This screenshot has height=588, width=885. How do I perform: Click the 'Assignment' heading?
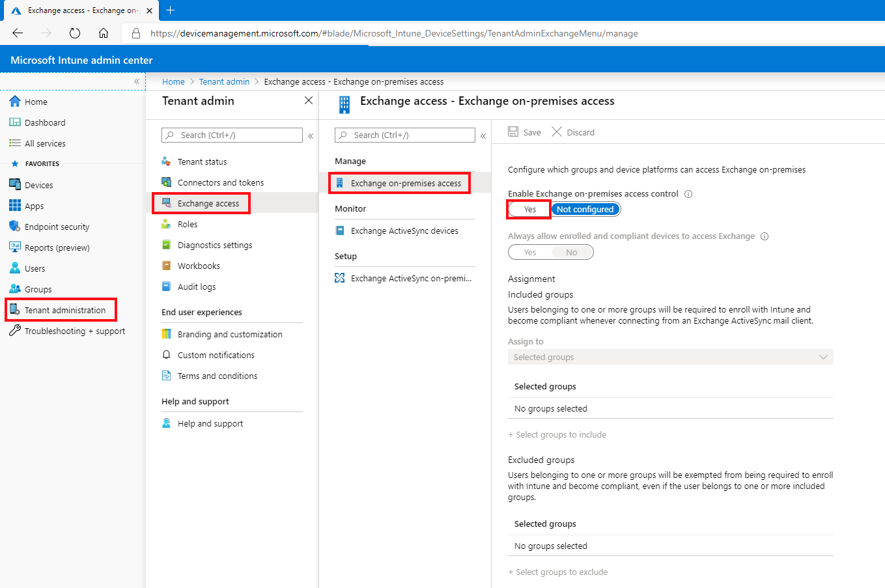pos(531,279)
